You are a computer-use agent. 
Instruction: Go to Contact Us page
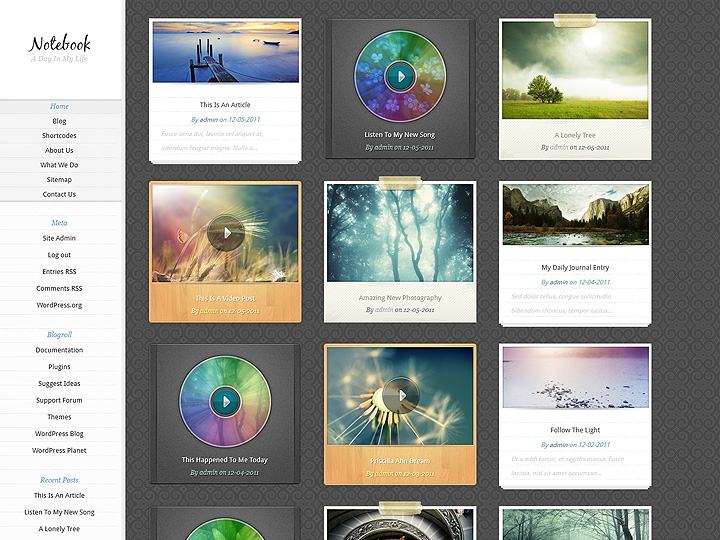59,194
